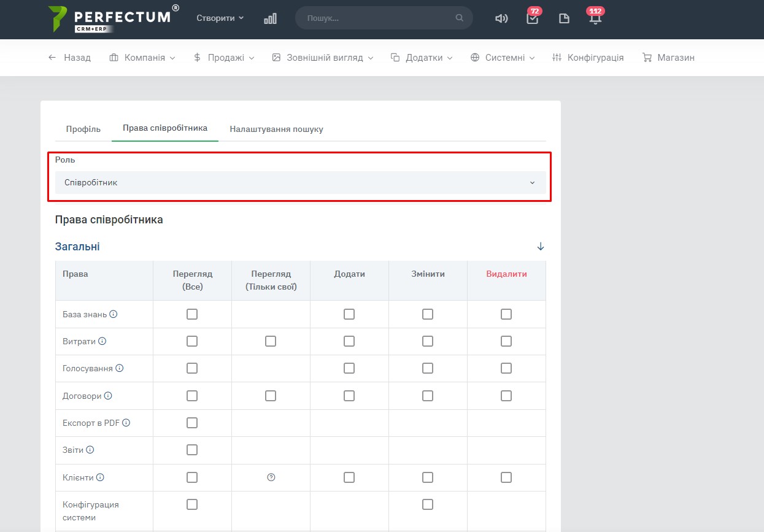Image resolution: width=764 pixels, height=532 pixels.
Task: Click the bar chart statistics icon
Action: pos(270,18)
